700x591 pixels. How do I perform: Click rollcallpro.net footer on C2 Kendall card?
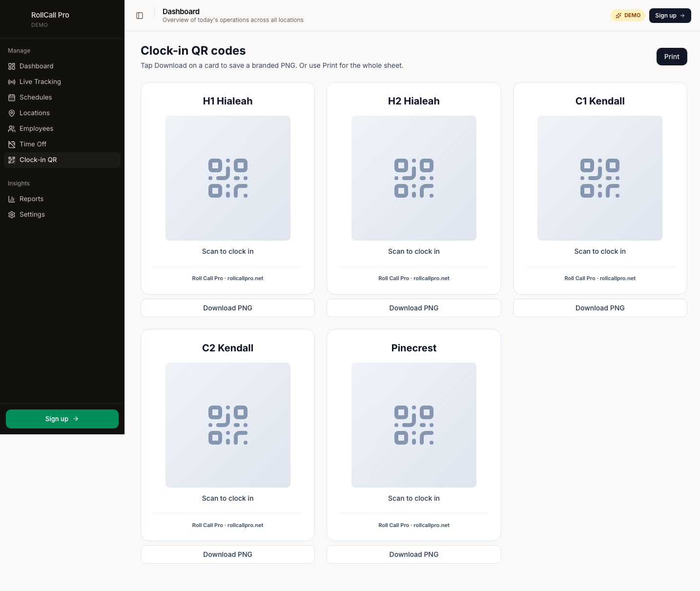tap(245, 525)
